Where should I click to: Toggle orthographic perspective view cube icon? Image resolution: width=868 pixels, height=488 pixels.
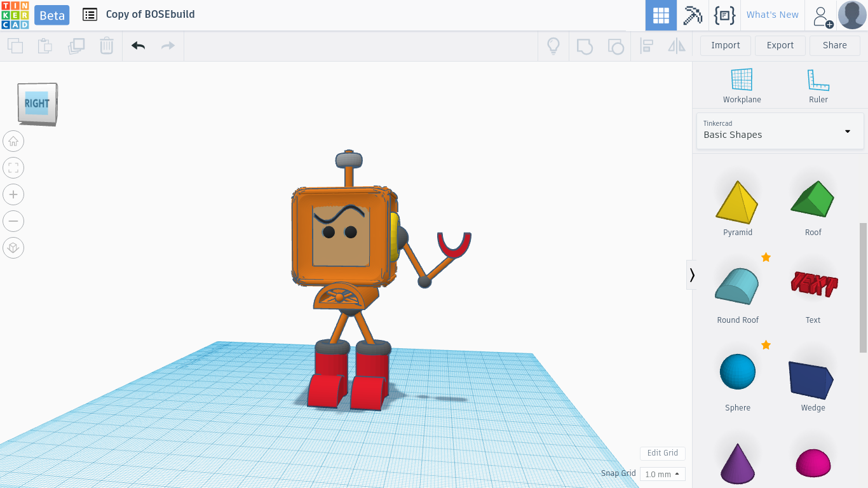tap(13, 248)
